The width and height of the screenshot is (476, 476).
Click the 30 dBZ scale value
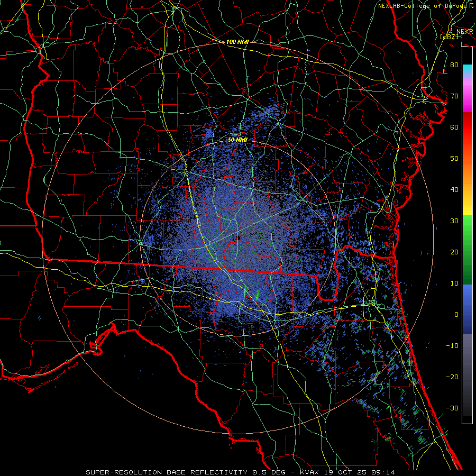pos(454,221)
